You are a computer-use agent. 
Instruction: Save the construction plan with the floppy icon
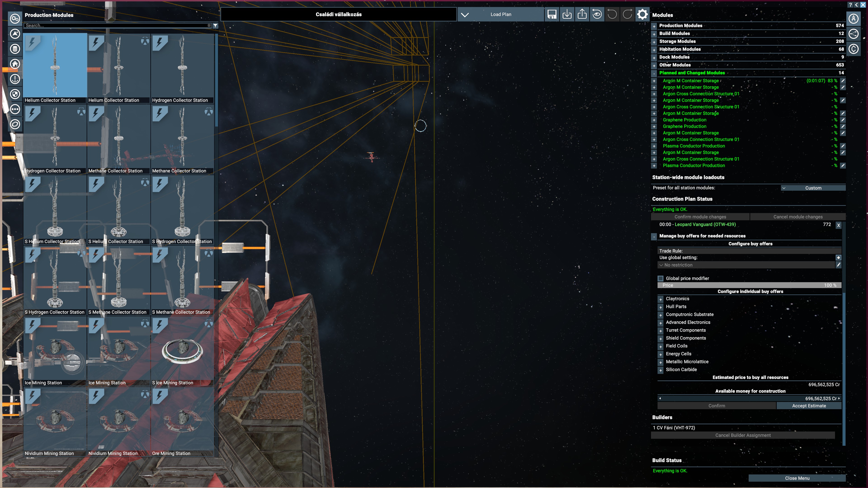point(552,14)
